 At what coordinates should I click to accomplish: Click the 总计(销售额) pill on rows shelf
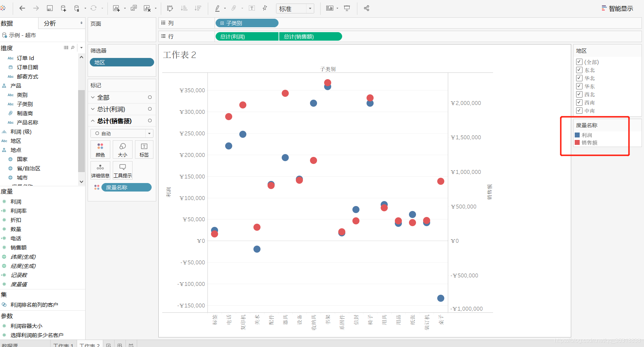point(310,36)
